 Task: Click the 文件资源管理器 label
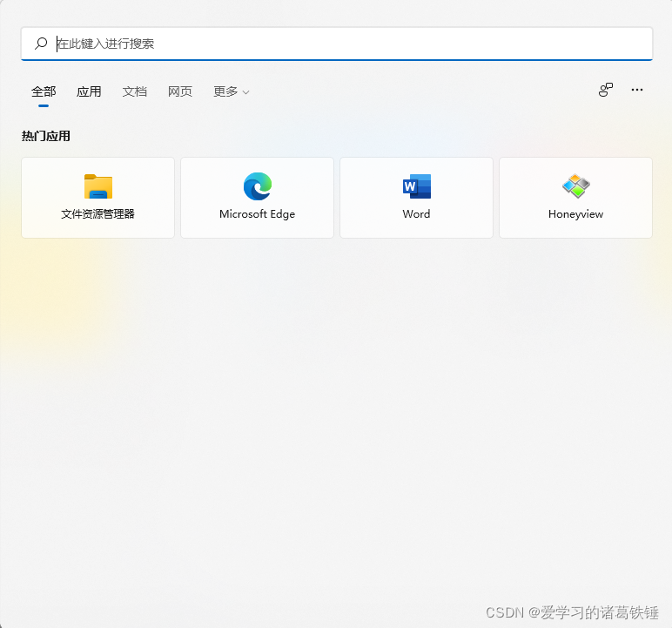click(x=97, y=214)
